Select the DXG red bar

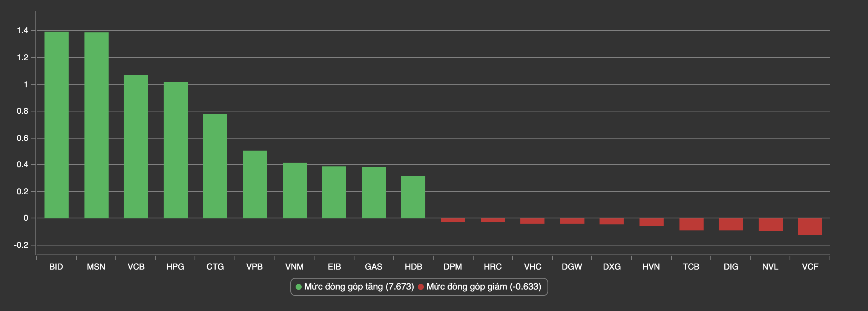612,221
